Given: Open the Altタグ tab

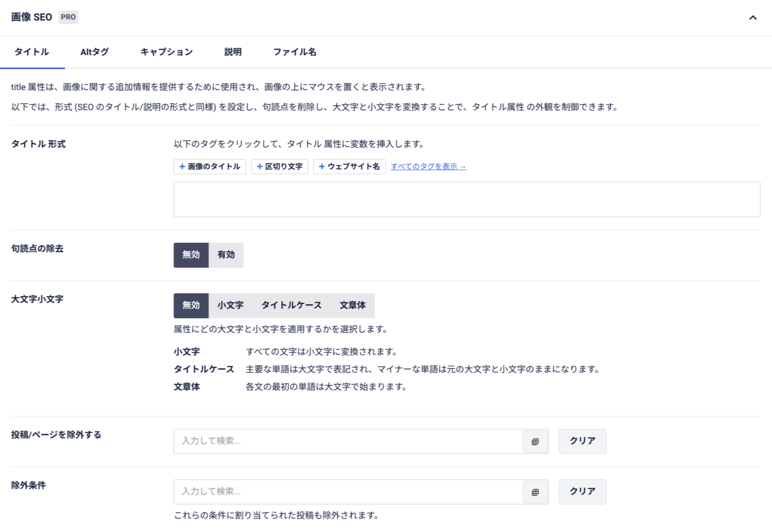Looking at the screenshot, I should [x=95, y=52].
